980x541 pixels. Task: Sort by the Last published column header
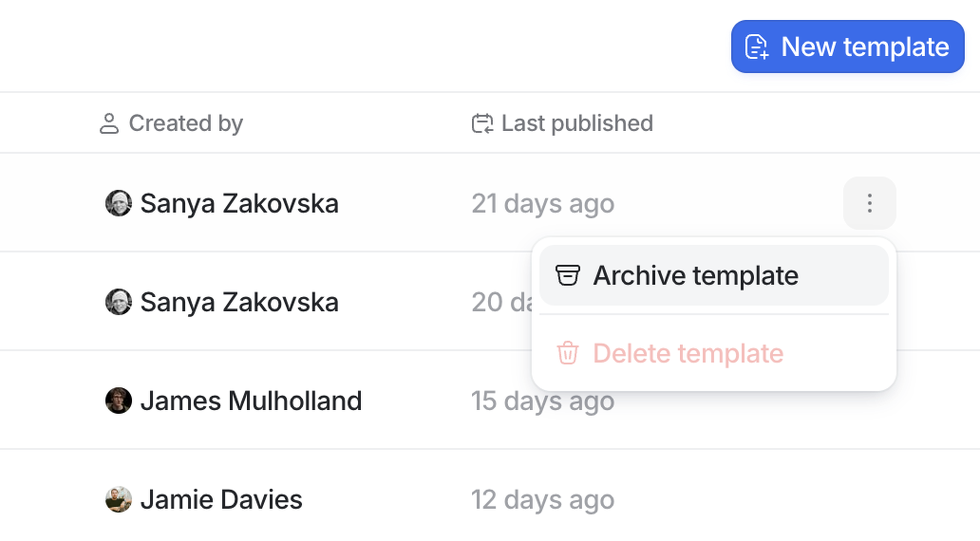pyautogui.click(x=577, y=123)
